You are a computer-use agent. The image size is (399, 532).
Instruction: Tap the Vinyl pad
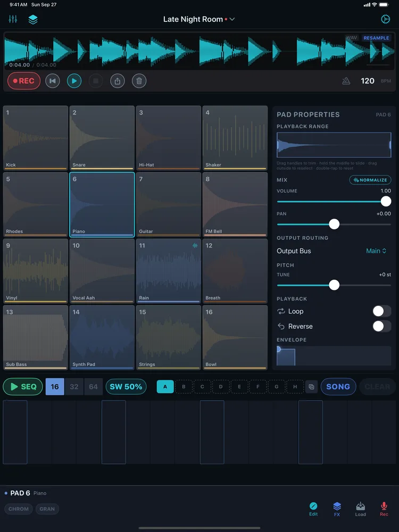pyautogui.click(x=36, y=271)
